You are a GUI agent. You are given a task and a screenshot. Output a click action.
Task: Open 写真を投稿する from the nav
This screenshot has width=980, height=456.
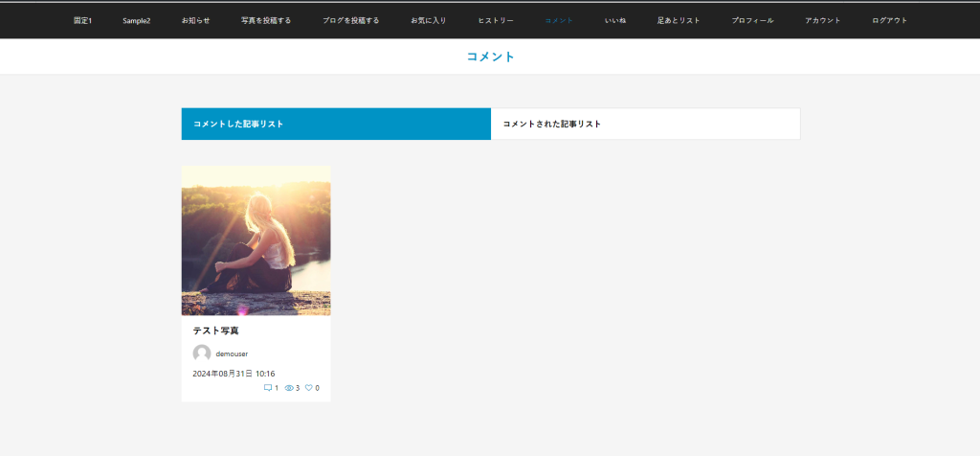coord(266,20)
